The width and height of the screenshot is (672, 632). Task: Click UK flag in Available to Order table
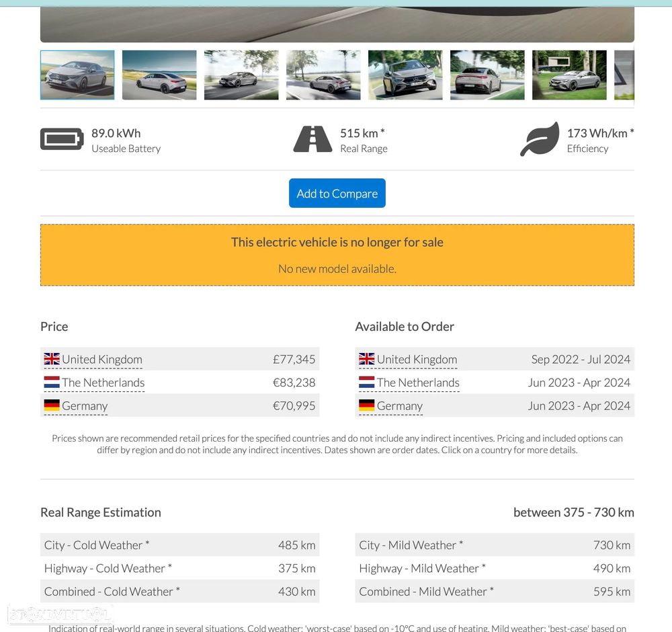click(x=367, y=359)
